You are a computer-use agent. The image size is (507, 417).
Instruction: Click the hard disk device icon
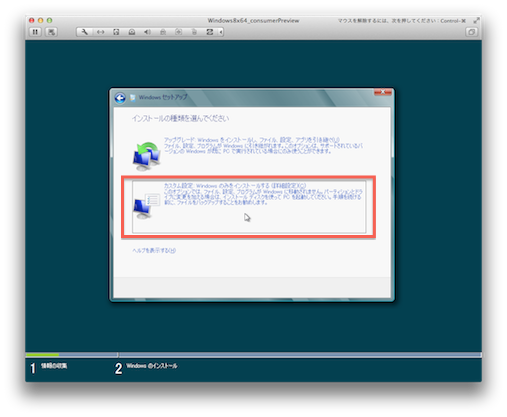(x=116, y=32)
